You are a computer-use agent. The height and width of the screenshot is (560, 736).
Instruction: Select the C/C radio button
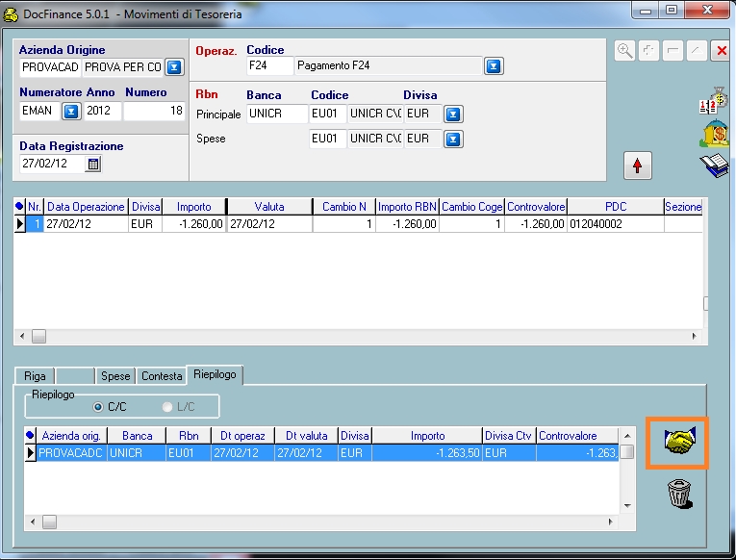[98, 407]
